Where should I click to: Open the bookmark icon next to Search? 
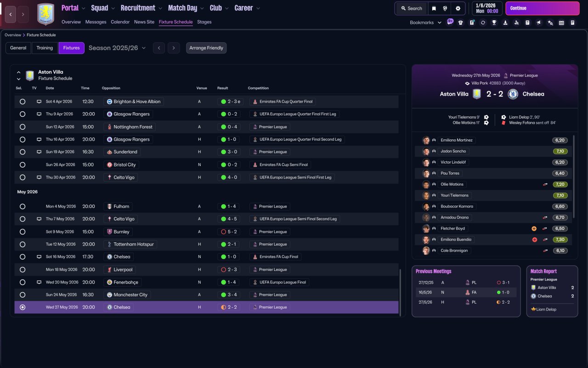click(434, 8)
